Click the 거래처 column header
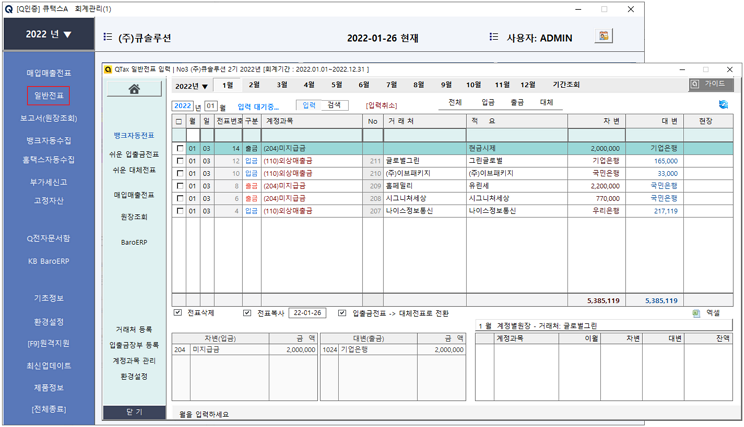Screen dimensions: 744x427 coord(425,121)
